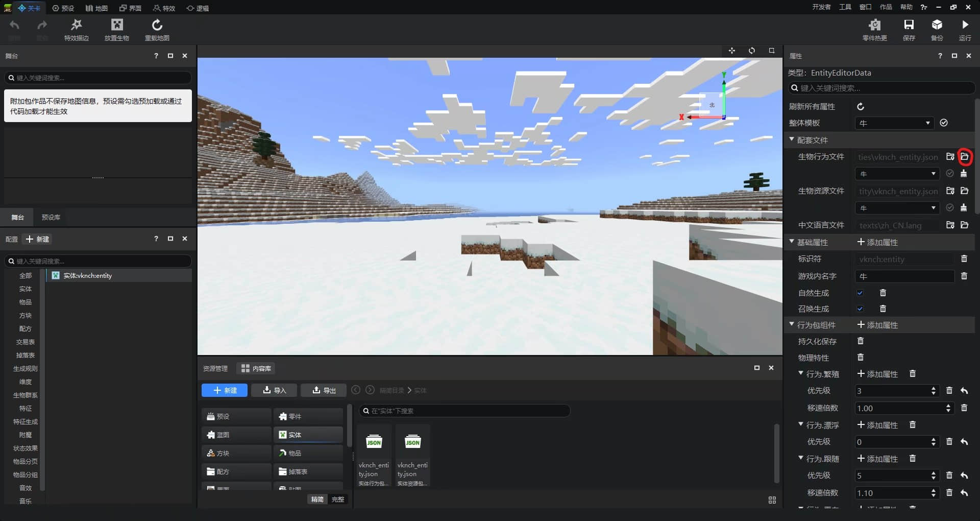980x521 pixels.
Task: Open folder for 生物行为文件
Action: (965, 157)
